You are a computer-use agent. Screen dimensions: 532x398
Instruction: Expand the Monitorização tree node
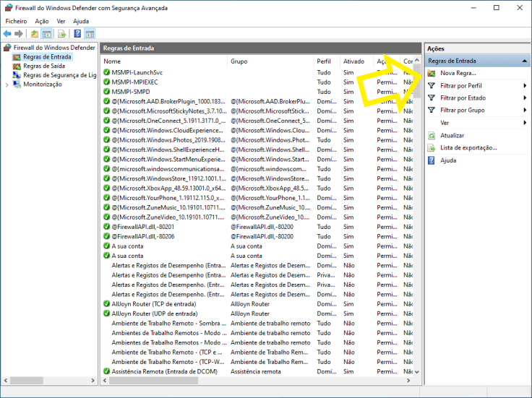7,85
